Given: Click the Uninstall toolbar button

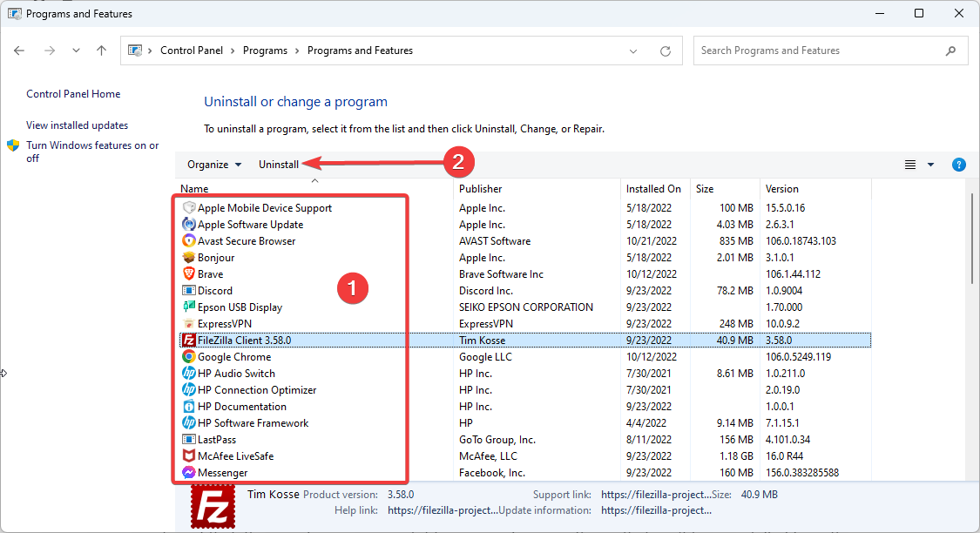Looking at the screenshot, I should tap(279, 165).
